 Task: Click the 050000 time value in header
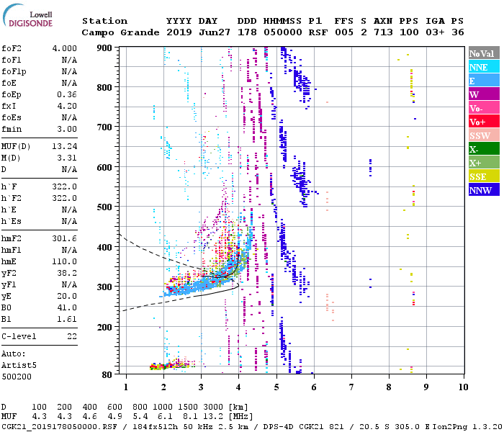283,32
